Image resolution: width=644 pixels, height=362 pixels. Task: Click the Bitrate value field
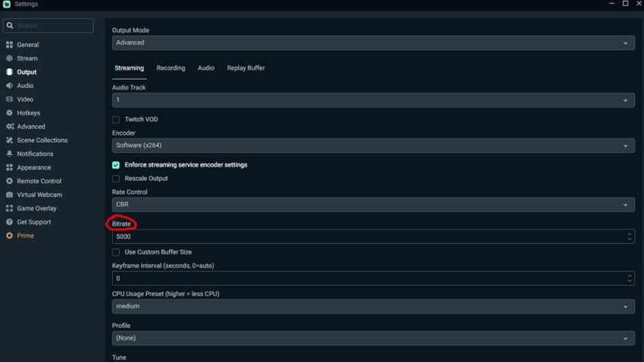[374, 236]
